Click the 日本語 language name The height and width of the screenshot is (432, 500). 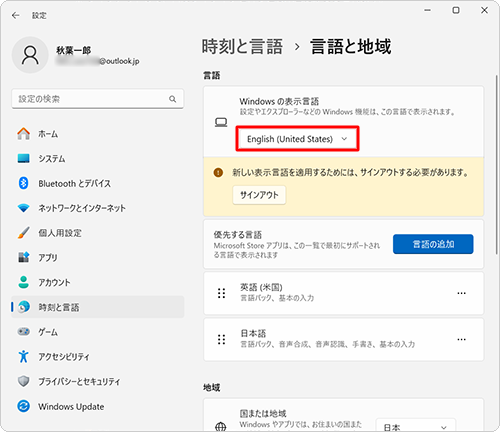click(253, 333)
